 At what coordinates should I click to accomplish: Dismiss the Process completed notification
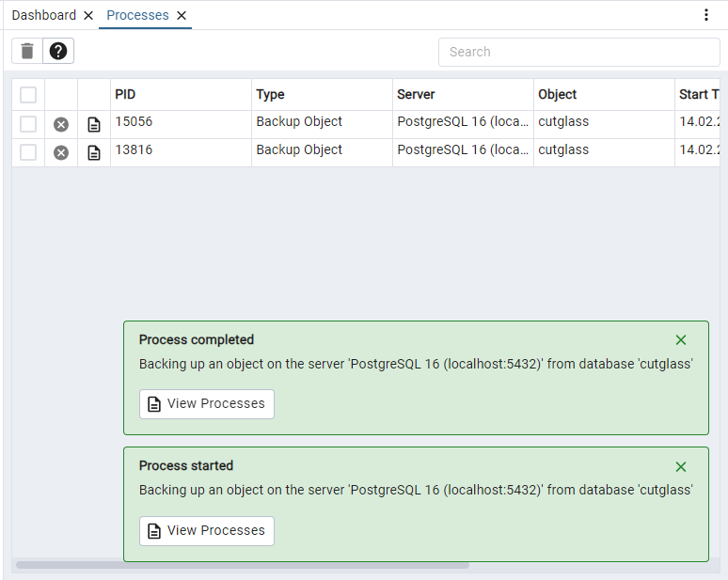click(x=681, y=340)
